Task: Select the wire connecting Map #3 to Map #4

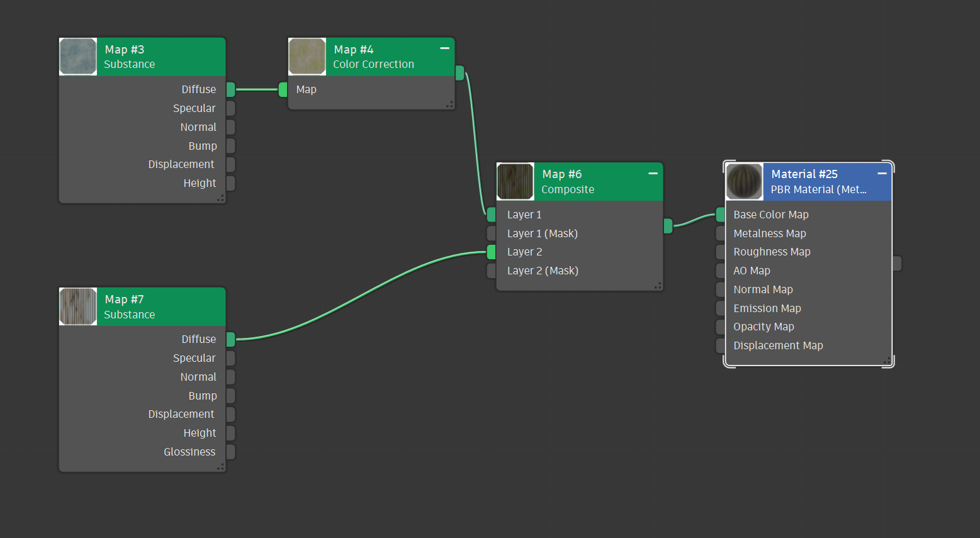Action: tap(256, 89)
